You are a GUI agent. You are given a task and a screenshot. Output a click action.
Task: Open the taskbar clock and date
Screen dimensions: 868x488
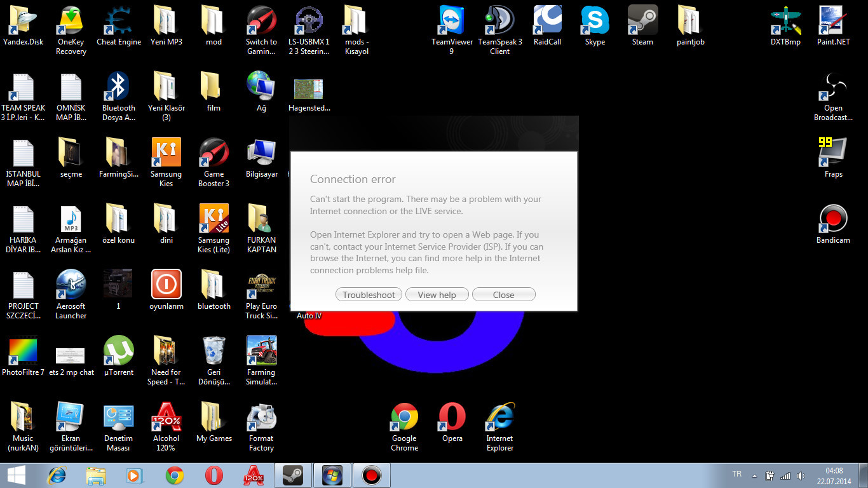pyautogui.click(x=834, y=475)
